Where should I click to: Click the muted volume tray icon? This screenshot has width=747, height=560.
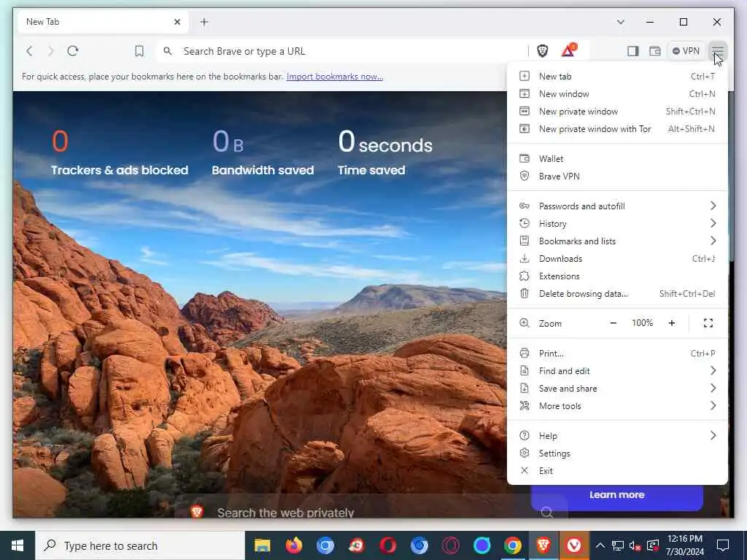635,545
